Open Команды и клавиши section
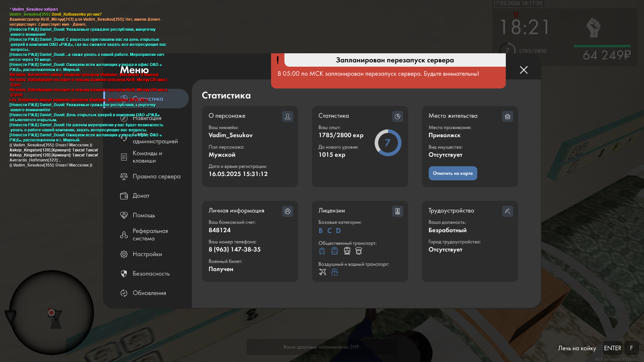 [x=147, y=157]
